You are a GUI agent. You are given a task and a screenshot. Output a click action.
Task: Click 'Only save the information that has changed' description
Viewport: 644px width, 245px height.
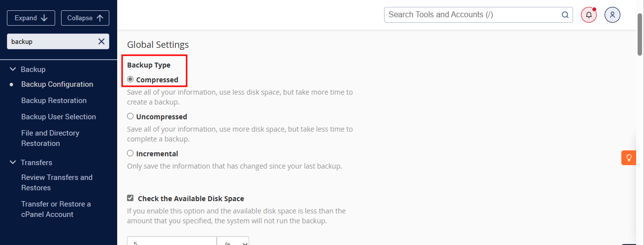click(x=234, y=166)
